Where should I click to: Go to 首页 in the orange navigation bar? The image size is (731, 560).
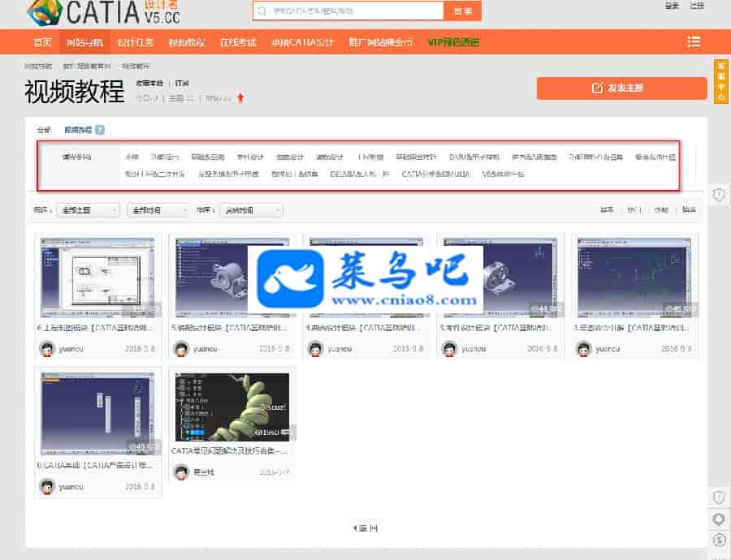coord(42,42)
